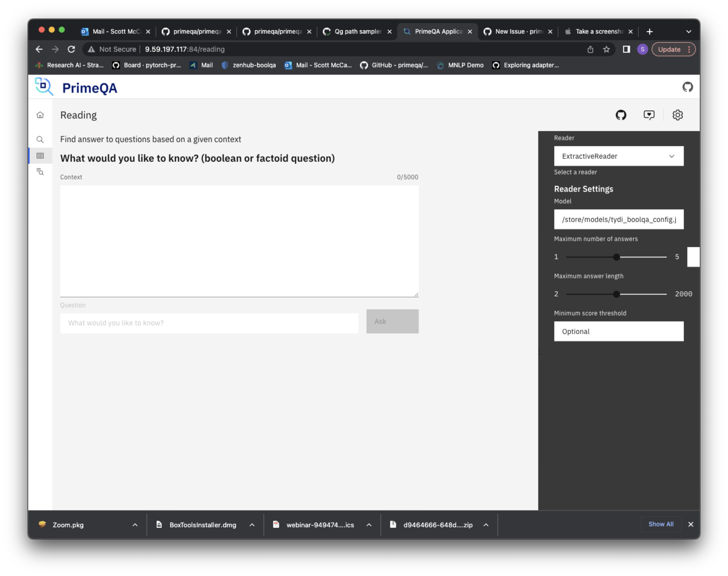Click the browser forward arrow
Viewport: 728px width, 576px height.
(x=55, y=49)
